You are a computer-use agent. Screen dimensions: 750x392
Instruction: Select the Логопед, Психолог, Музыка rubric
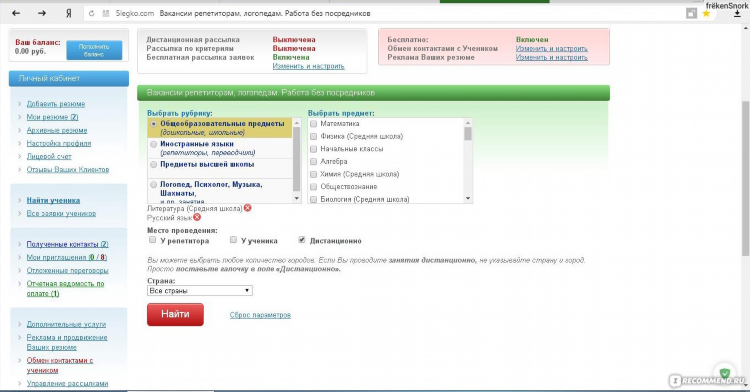[154, 185]
